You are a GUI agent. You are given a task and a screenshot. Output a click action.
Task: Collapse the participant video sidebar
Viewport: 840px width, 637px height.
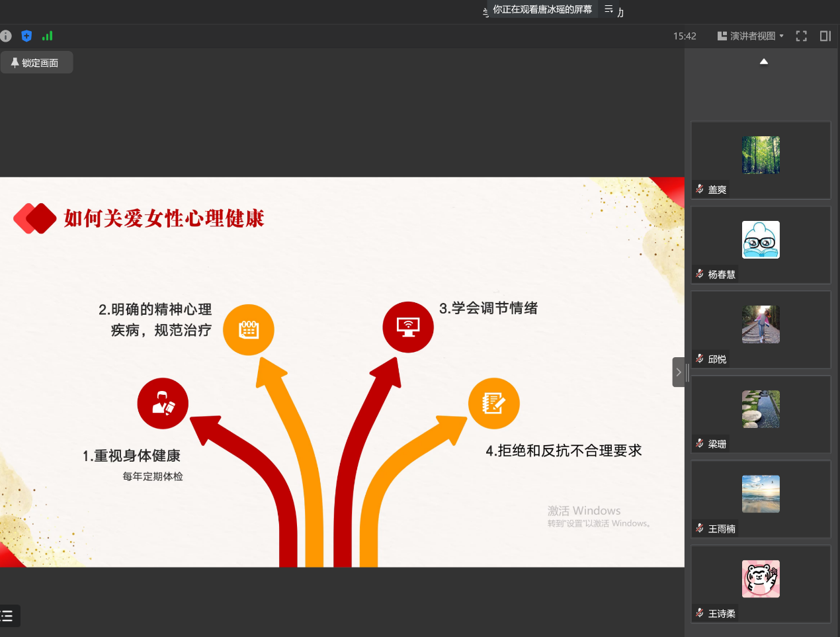678,372
